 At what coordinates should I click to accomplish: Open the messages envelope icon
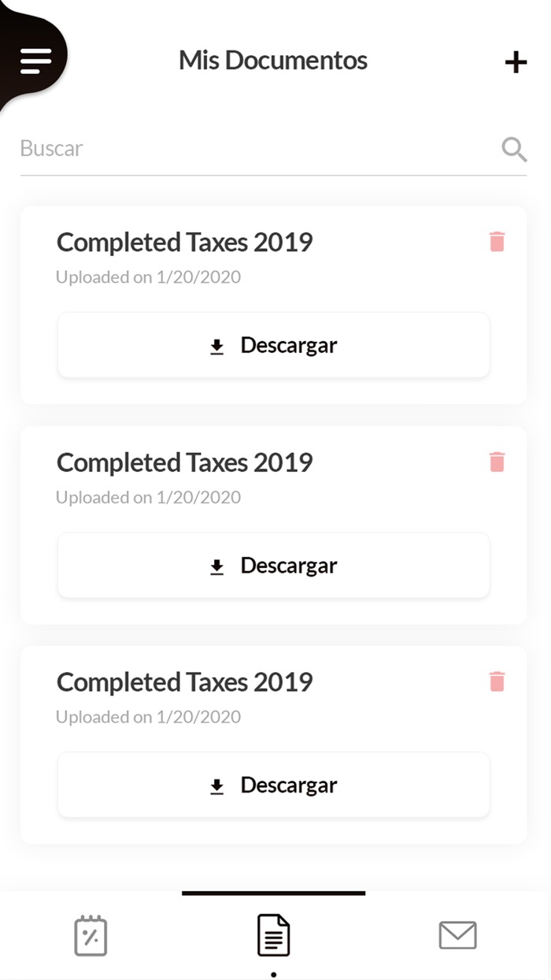(457, 935)
